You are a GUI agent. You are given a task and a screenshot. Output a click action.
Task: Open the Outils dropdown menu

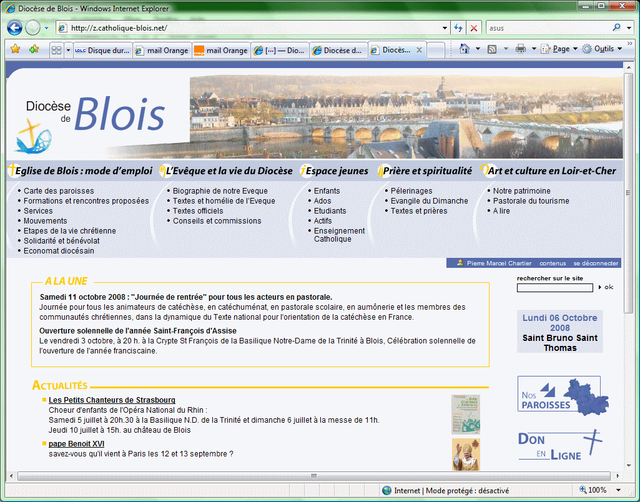click(603, 49)
